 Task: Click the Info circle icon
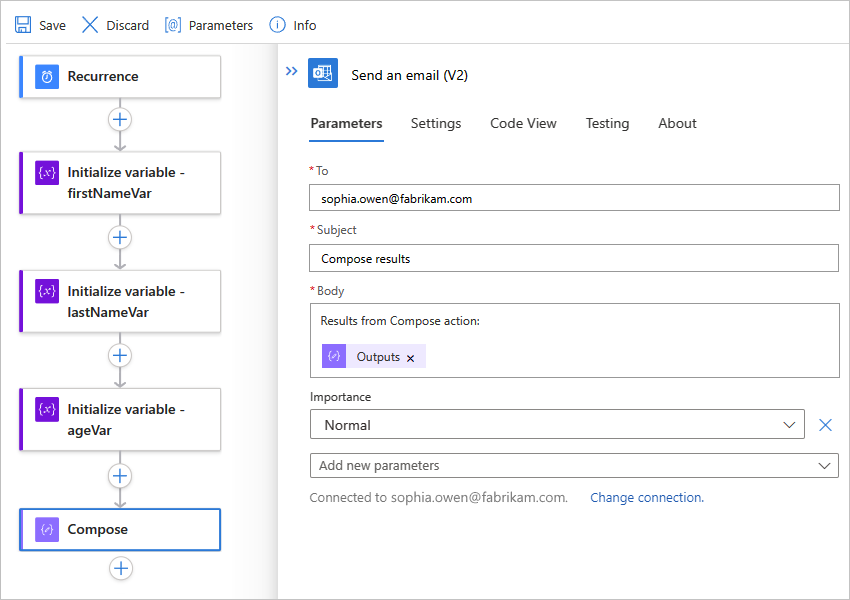click(x=277, y=25)
